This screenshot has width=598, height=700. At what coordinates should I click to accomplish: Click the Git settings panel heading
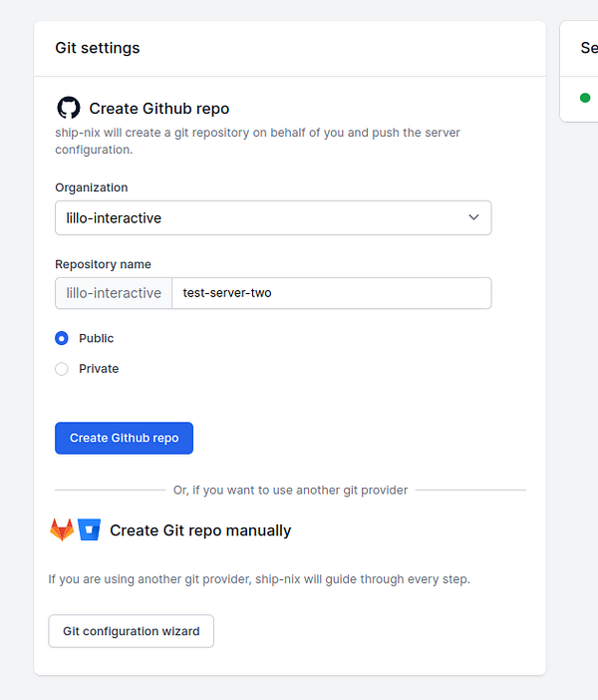pyautogui.click(x=98, y=48)
